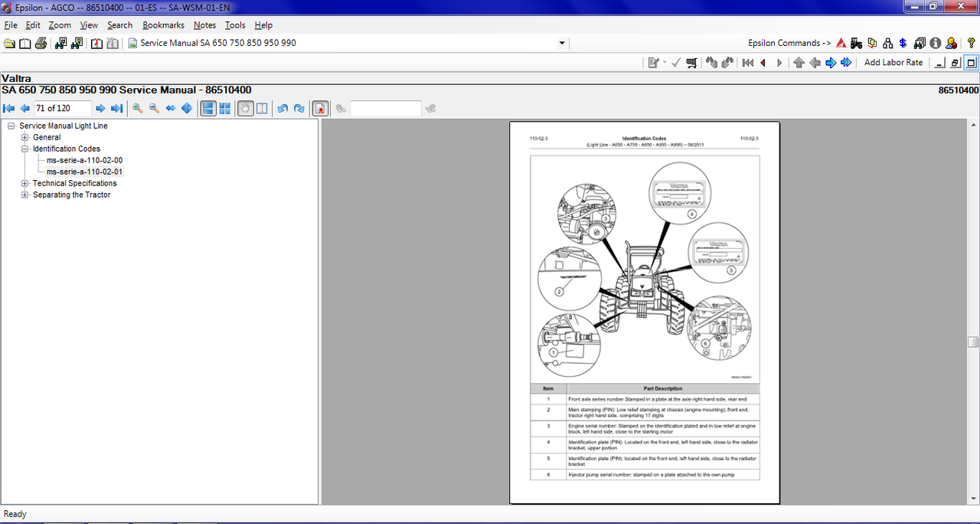Collapse the Identification Codes node
This screenshot has width=980, height=524.
25,149
